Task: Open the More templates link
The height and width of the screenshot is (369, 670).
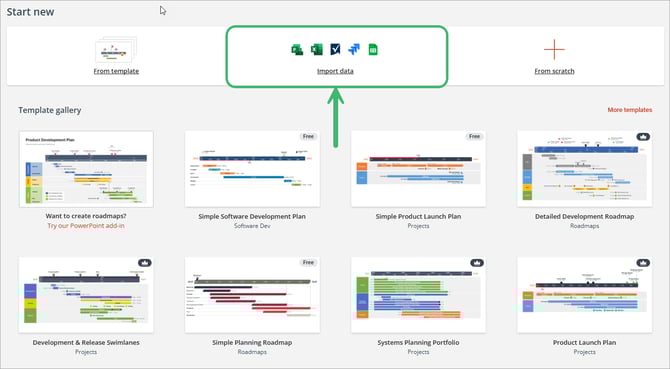Action: pos(630,110)
